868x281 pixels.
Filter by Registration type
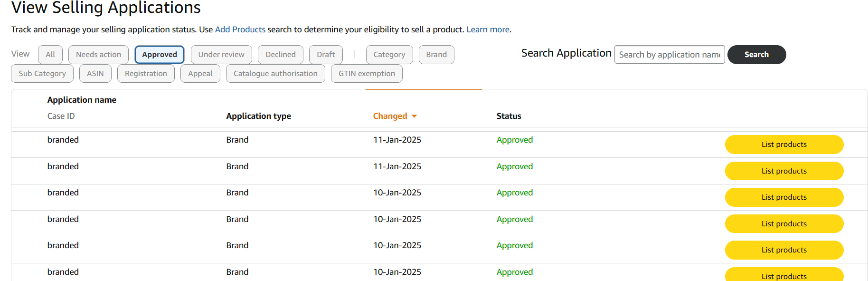click(x=146, y=74)
